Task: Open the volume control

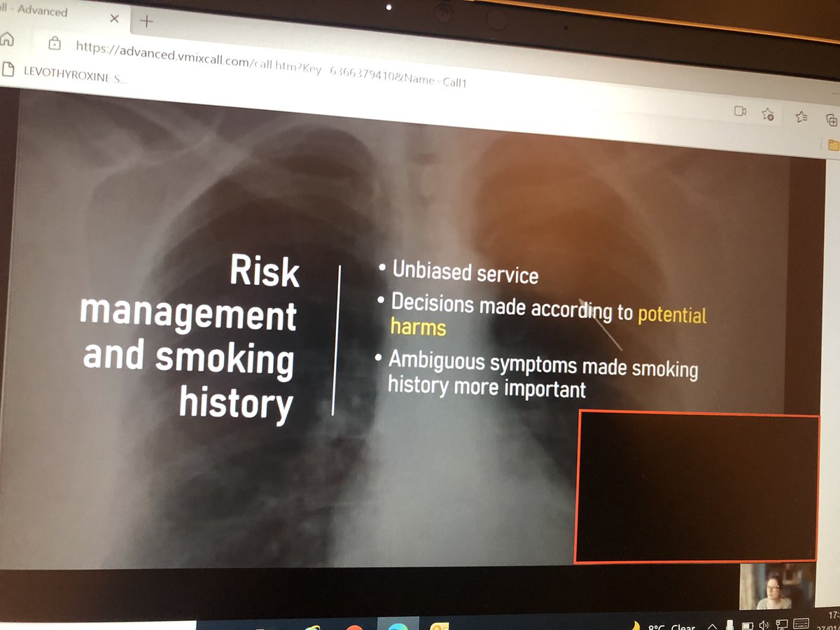Action: pos(764,624)
